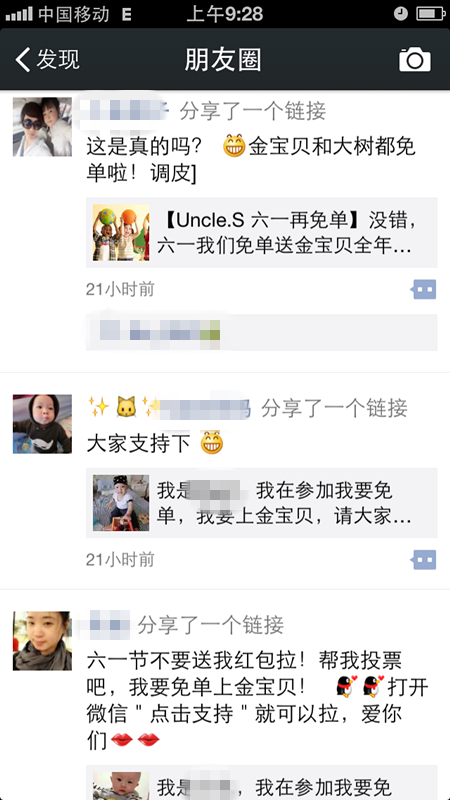450x800 pixels.
Task: Open the Uncle.S 六一再免单 shared link
Action: tap(261, 232)
